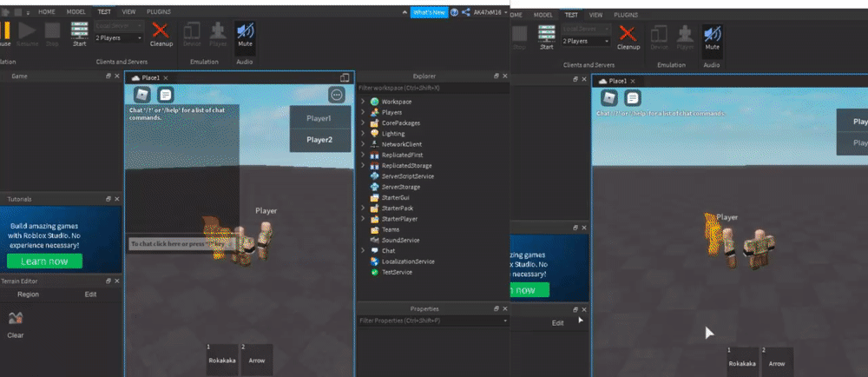Click the What's New button

pyautogui.click(x=429, y=12)
